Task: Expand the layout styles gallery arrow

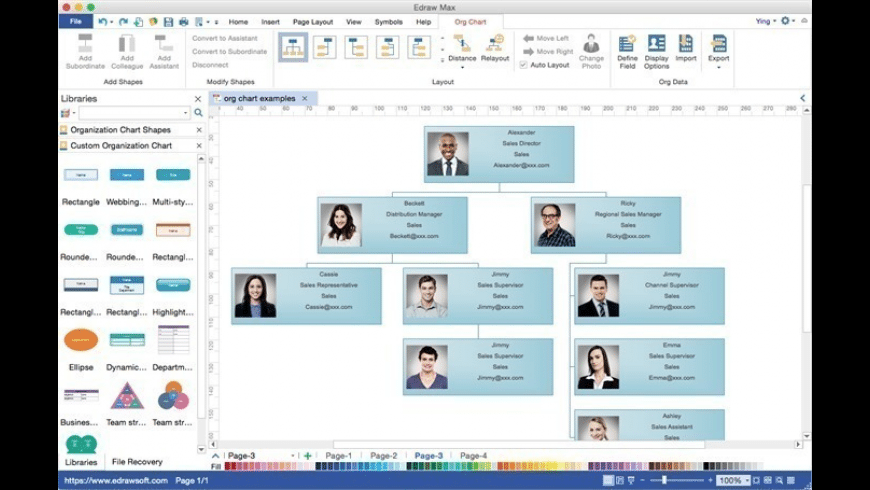Action: (x=442, y=60)
